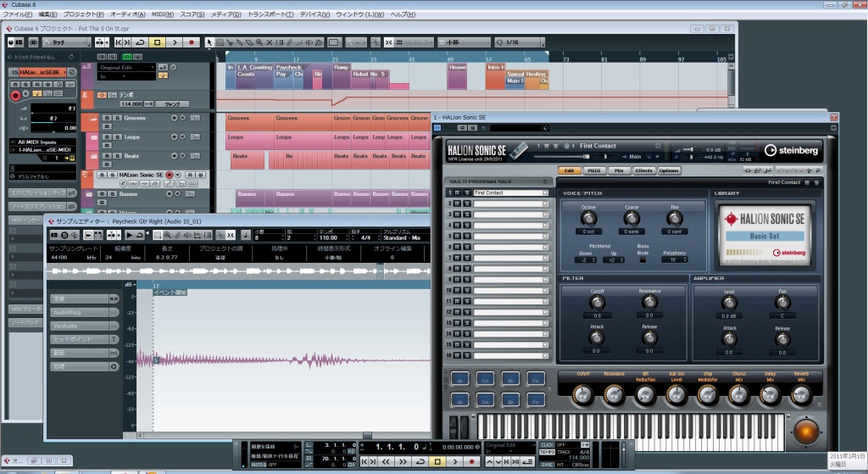The image size is (868, 474).
Task: Click the orange trigger sphere control in HALion
Action: tap(806, 432)
